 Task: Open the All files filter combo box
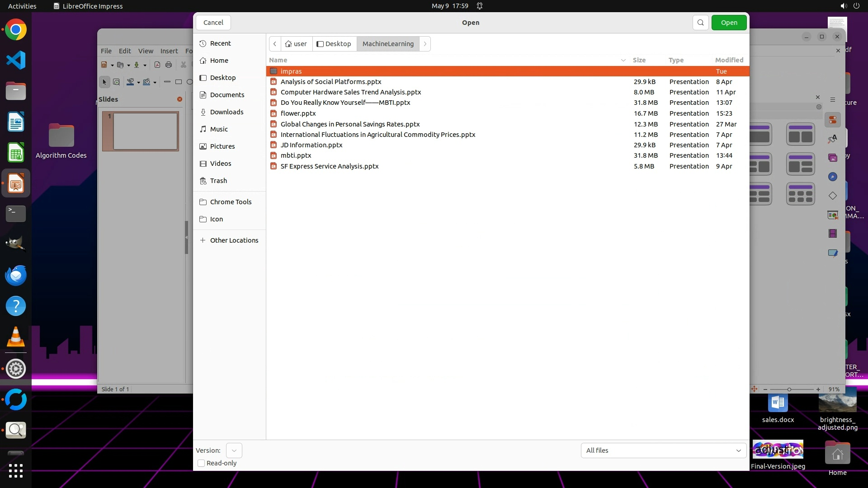663,450
